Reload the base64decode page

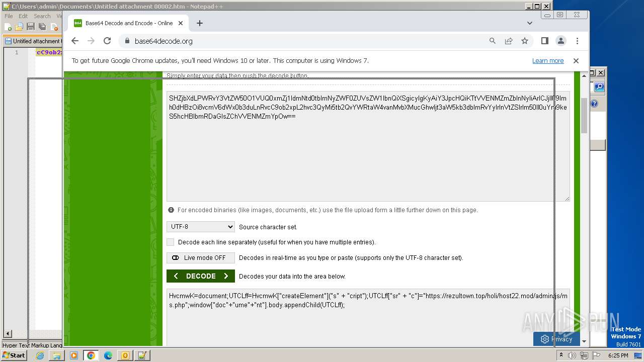[107, 41]
